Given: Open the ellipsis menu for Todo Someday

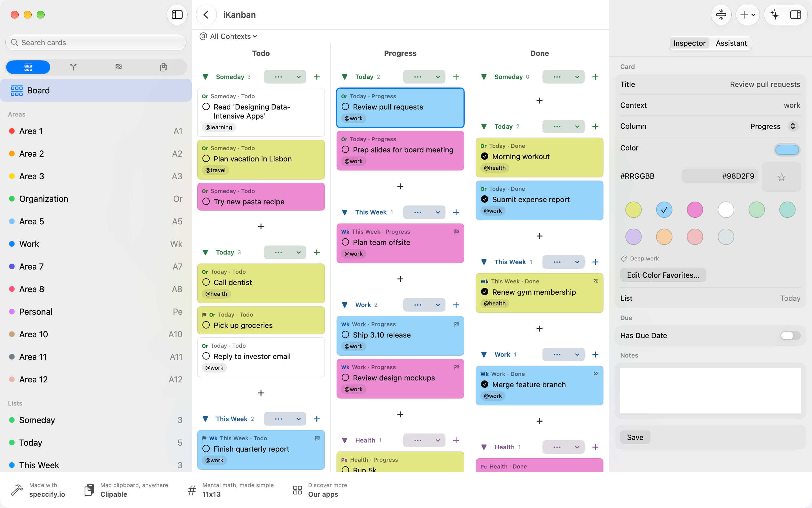Looking at the screenshot, I should 279,77.
